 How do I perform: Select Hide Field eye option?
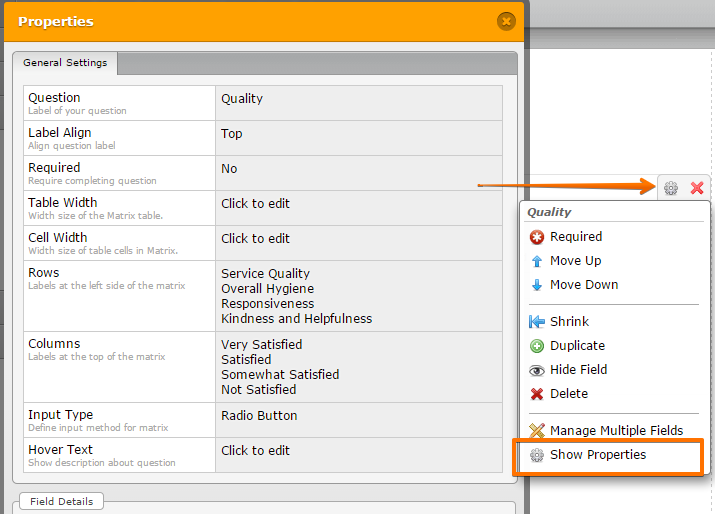(x=578, y=370)
